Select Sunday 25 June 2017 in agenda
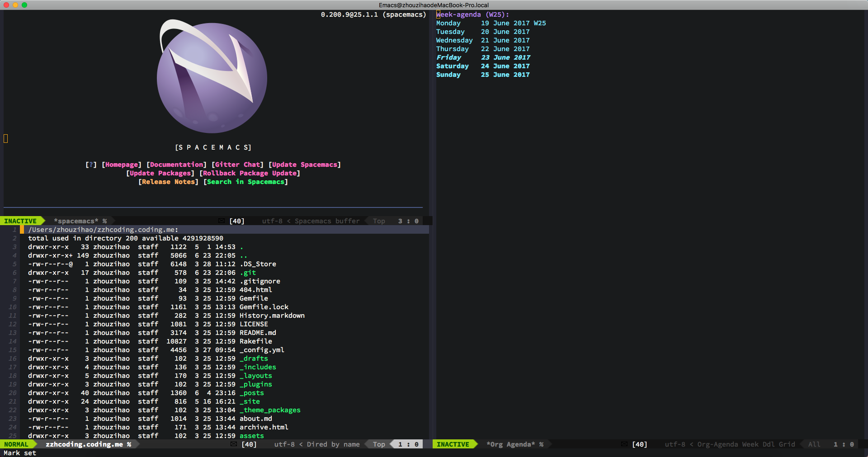The height and width of the screenshot is (457, 868). pos(483,75)
